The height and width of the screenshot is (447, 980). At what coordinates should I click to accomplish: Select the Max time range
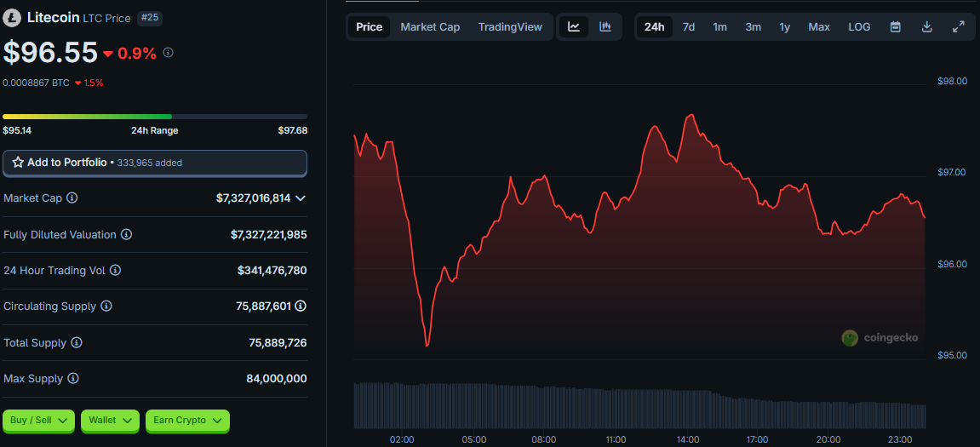pos(819,27)
